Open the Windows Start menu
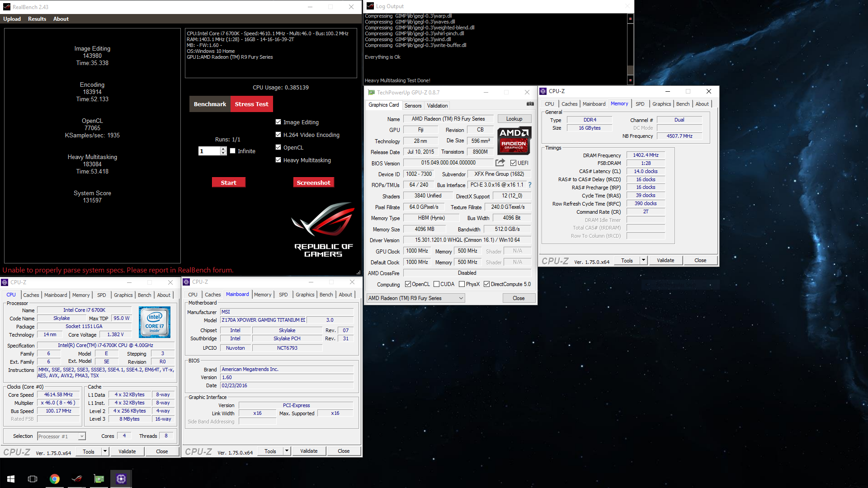868x488 pixels. 11,479
